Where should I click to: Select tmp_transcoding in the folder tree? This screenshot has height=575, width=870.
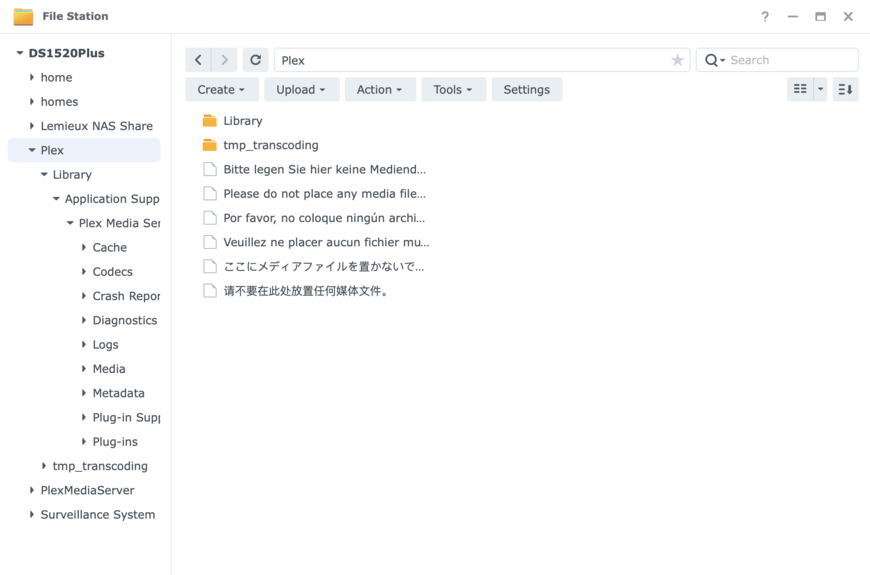click(x=100, y=466)
